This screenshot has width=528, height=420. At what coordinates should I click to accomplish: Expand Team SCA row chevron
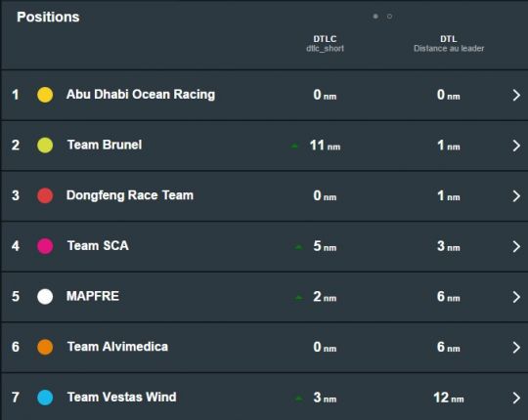point(516,246)
